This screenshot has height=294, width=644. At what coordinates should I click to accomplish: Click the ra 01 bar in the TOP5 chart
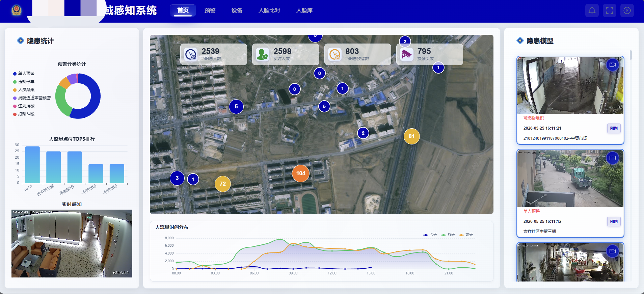pos(32,165)
